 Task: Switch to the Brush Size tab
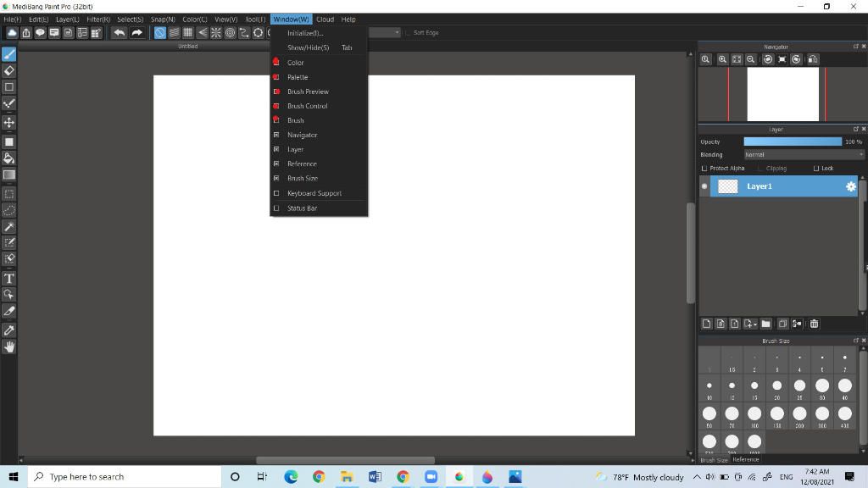point(714,460)
